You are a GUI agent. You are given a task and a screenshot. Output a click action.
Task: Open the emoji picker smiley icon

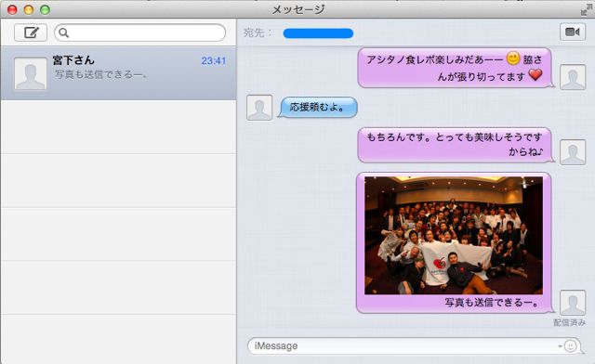[x=570, y=345]
